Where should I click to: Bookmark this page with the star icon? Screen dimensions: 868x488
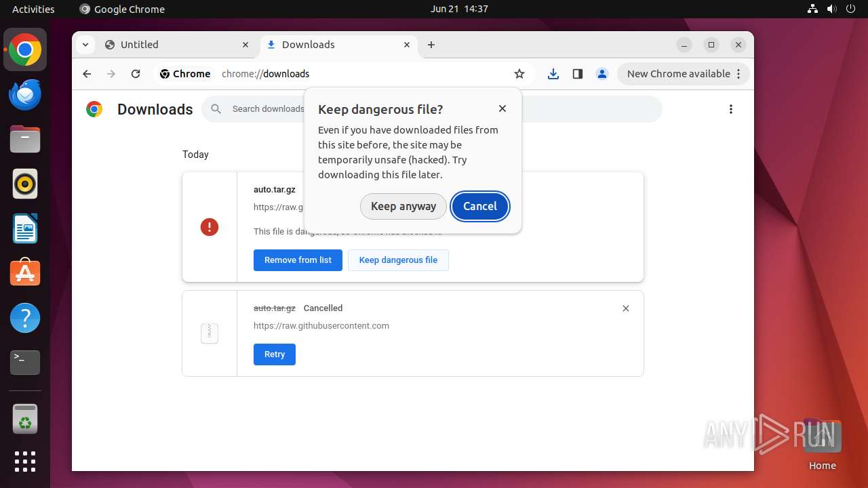[x=519, y=74]
